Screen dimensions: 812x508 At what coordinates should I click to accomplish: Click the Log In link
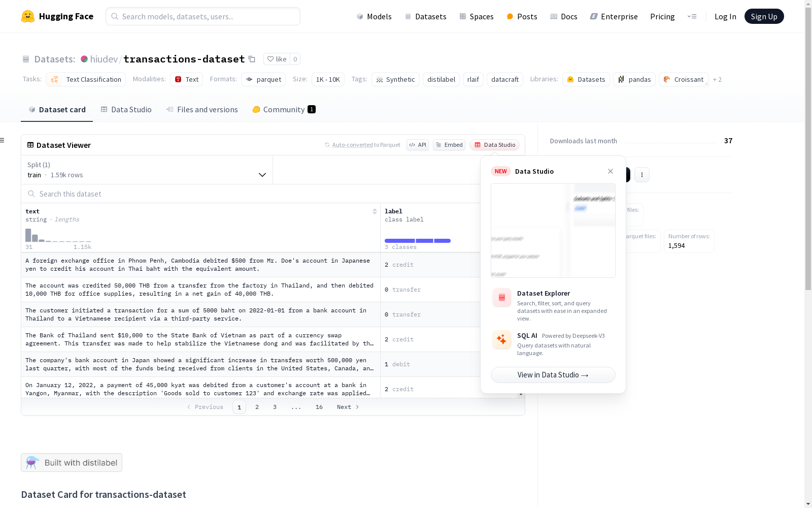(x=725, y=16)
